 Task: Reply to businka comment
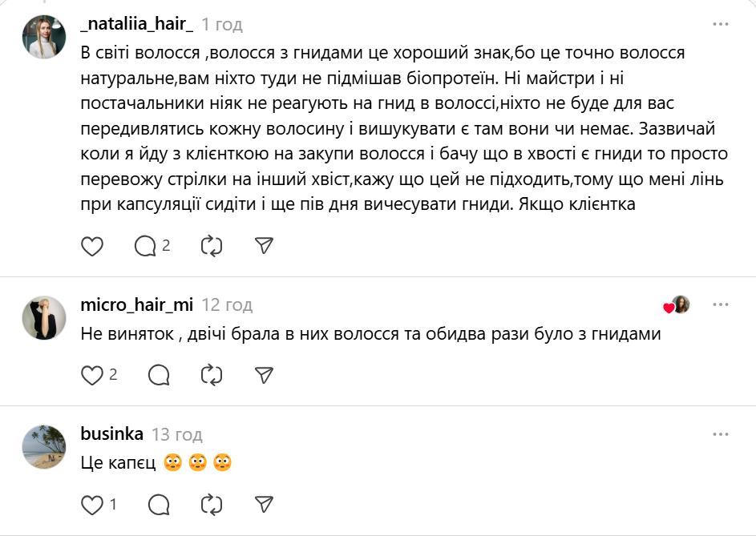159,504
